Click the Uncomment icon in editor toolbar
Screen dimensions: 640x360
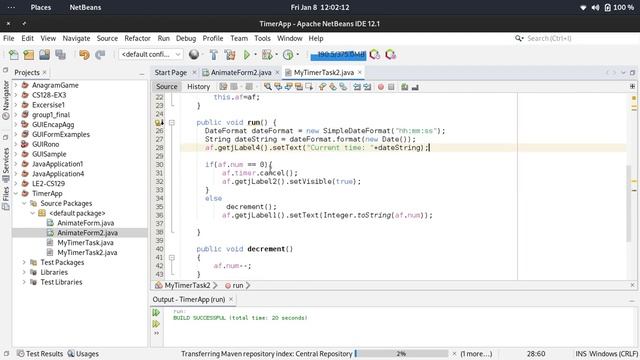point(415,87)
